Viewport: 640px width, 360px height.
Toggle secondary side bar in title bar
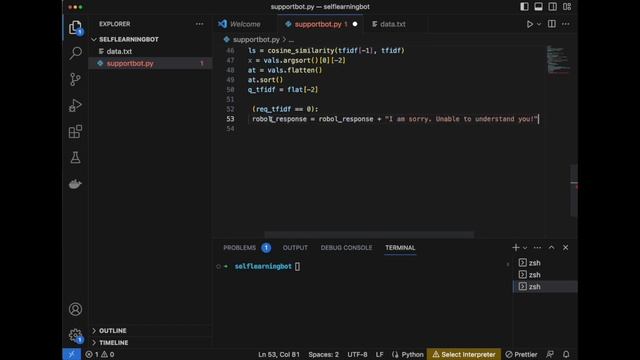point(552,7)
